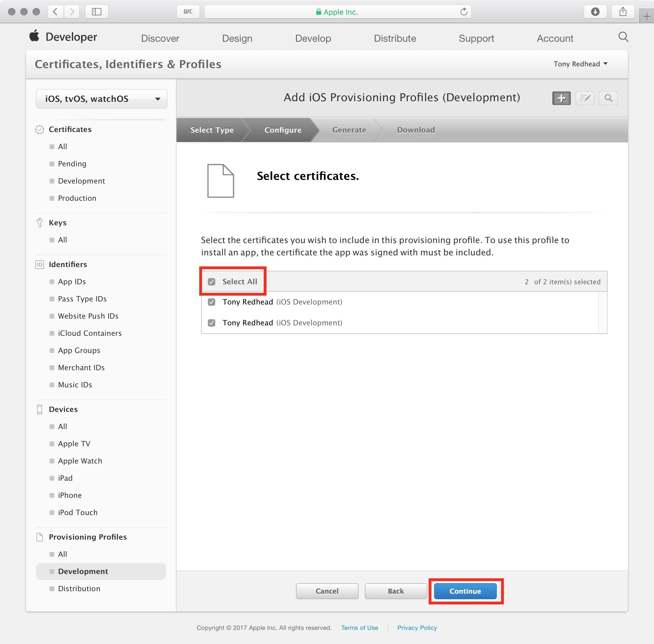Image resolution: width=654 pixels, height=644 pixels.
Task: Click the Identifiers ID icon
Action: pyautogui.click(x=40, y=265)
